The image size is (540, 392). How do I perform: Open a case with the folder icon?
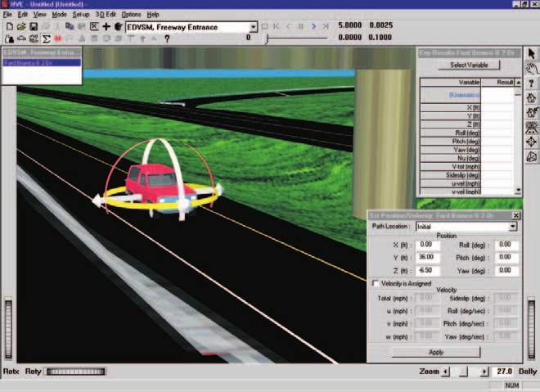coord(21,26)
